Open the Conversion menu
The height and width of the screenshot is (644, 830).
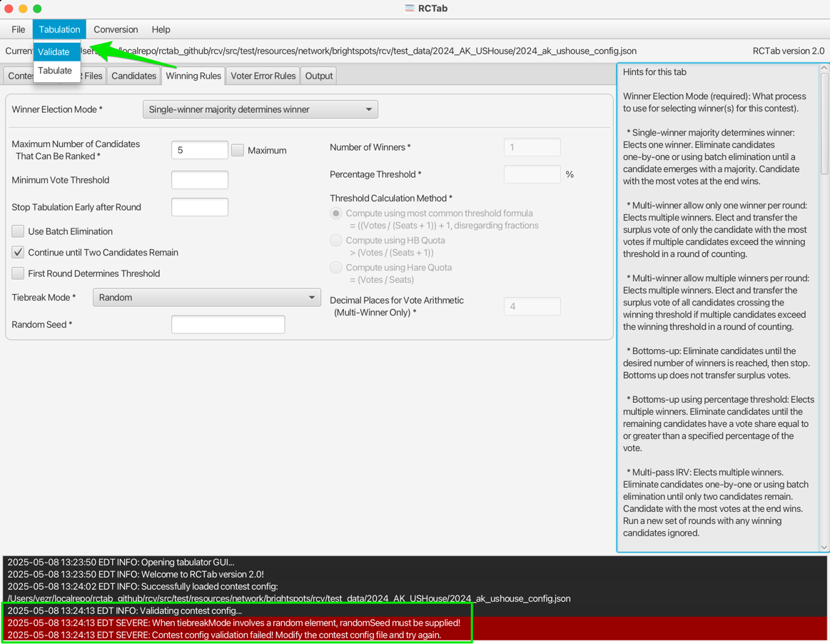[x=116, y=30]
